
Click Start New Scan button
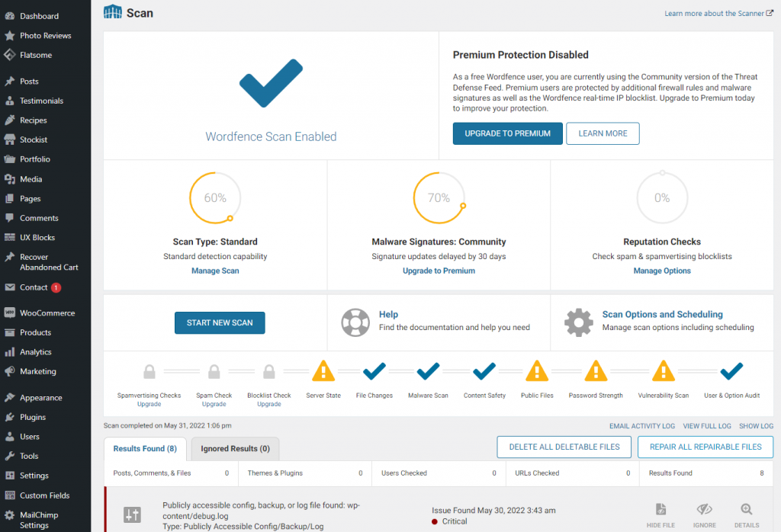(220, 322)
